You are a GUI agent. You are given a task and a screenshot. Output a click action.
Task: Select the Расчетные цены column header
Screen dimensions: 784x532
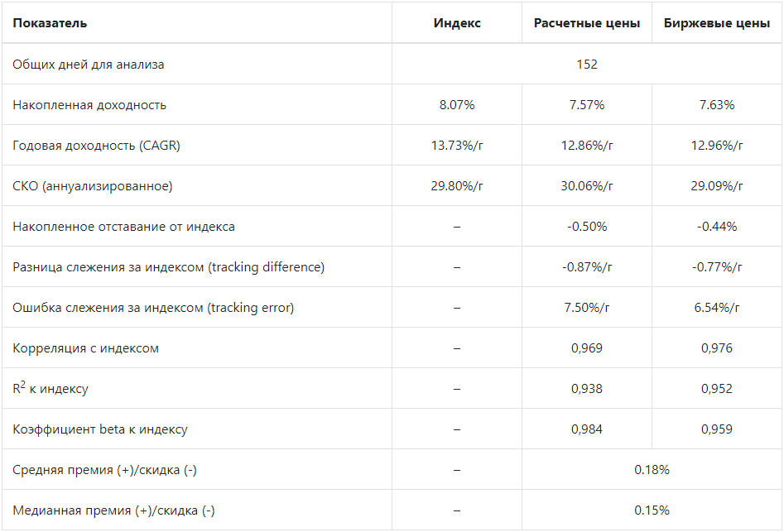pyautogui.click(x=586, y=23)
